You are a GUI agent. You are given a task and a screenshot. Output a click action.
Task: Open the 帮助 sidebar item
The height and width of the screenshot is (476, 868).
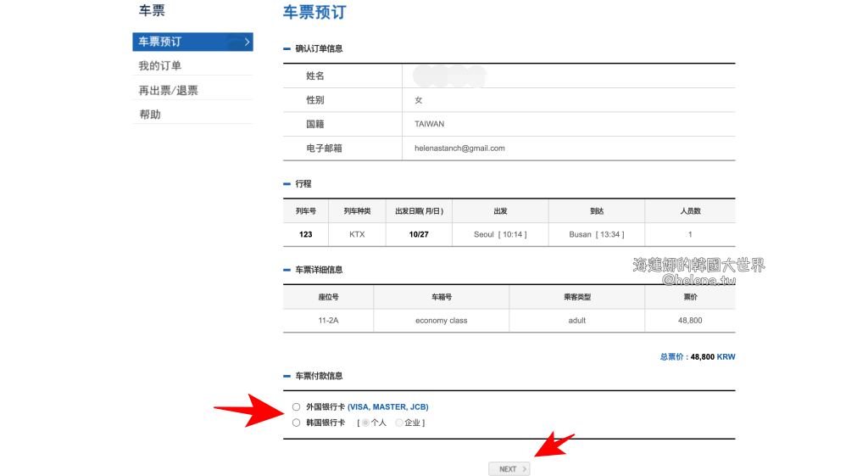[x=150, y=115]
